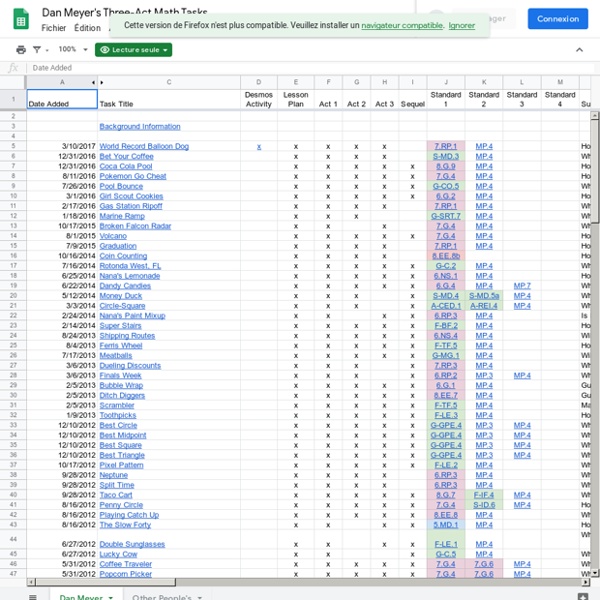Open the Popcorn Picker link
Image resolution: width=600 pixels, height=600 pixels.
(126, 574)
